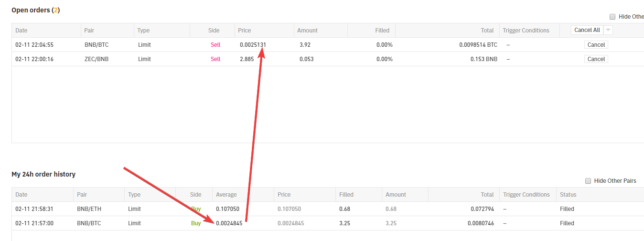
Task: Open the BNB/ETH pair in order history
Action: click(89, 209)
